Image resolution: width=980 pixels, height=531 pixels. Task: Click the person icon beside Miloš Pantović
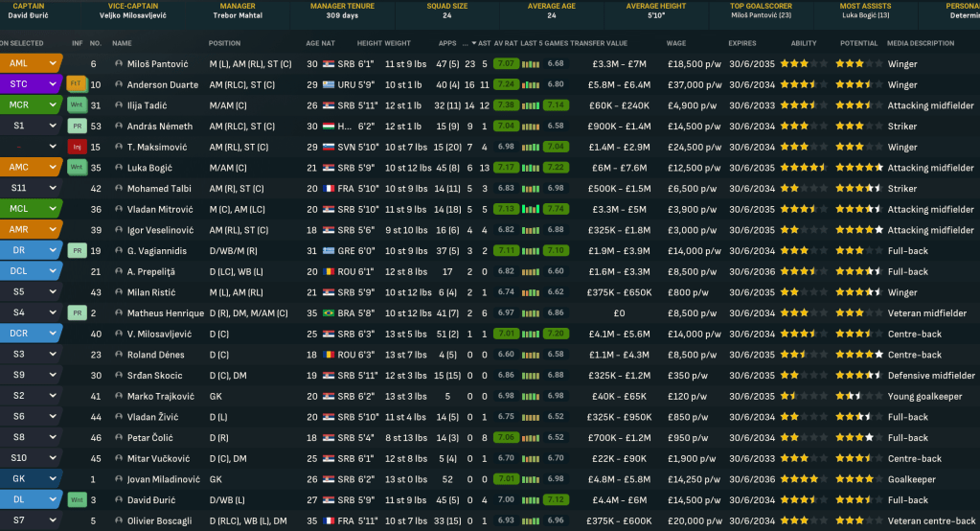coord(119,64)
